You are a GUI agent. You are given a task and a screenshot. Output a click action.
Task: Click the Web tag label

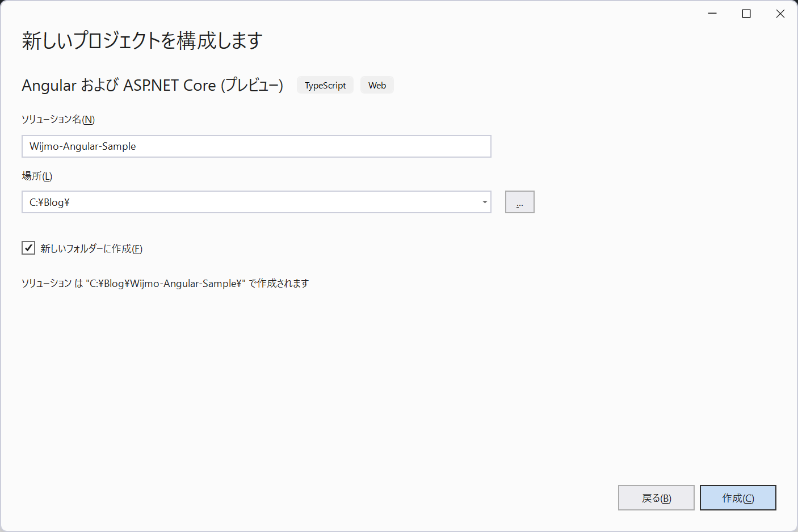(x=377, y=85)
